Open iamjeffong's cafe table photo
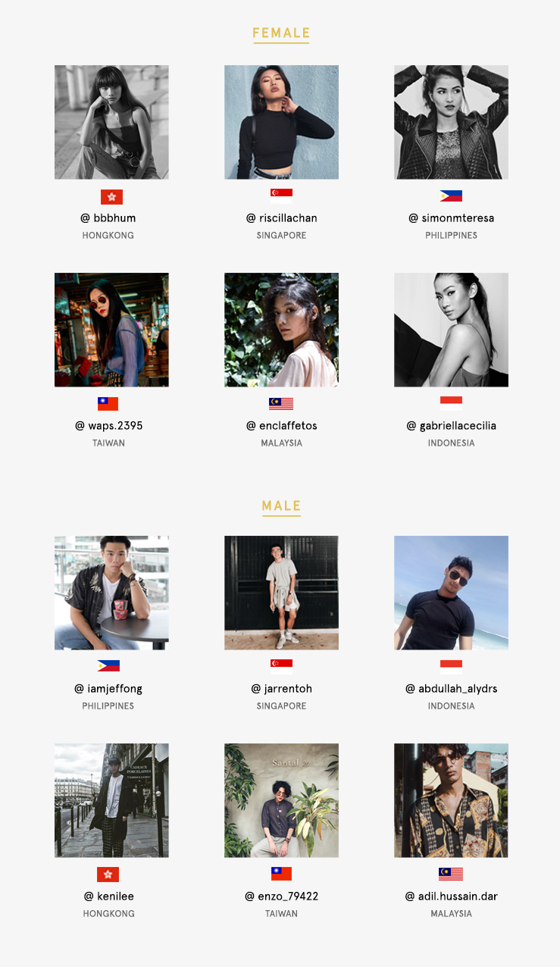560x967 pixels. 111,593
